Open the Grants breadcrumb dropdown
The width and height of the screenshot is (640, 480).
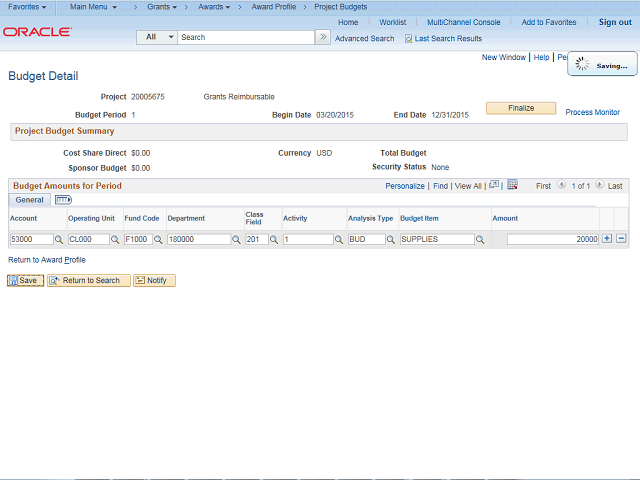pyautogui.click(x=162, y=7)
